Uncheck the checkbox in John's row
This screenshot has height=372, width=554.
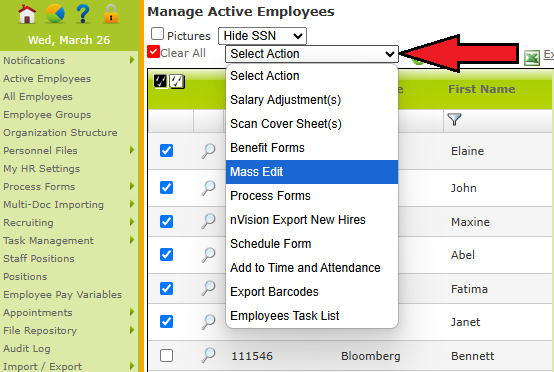click(166, 188)
